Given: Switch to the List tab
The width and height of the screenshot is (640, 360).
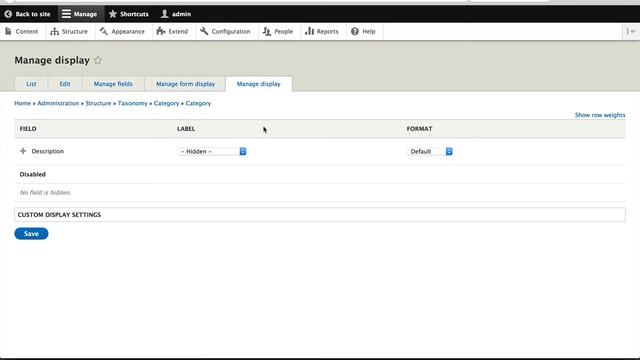Looking at the screenshot, I should click(31, 84).
